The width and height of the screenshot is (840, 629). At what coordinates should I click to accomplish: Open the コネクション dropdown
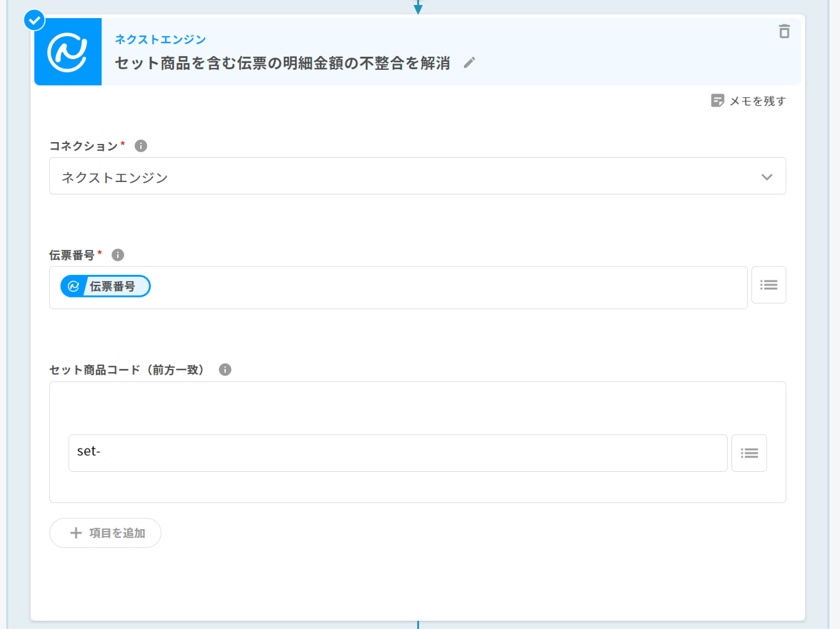point(417,176)
